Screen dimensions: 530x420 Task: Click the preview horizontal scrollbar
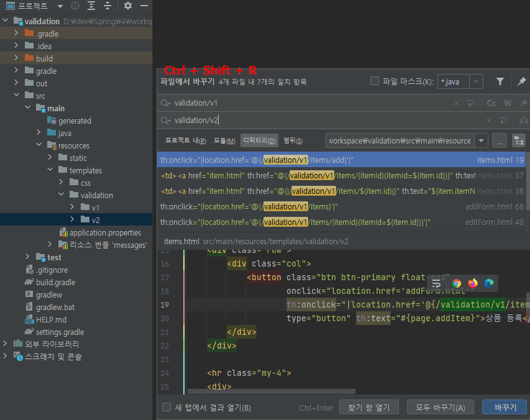272,391
